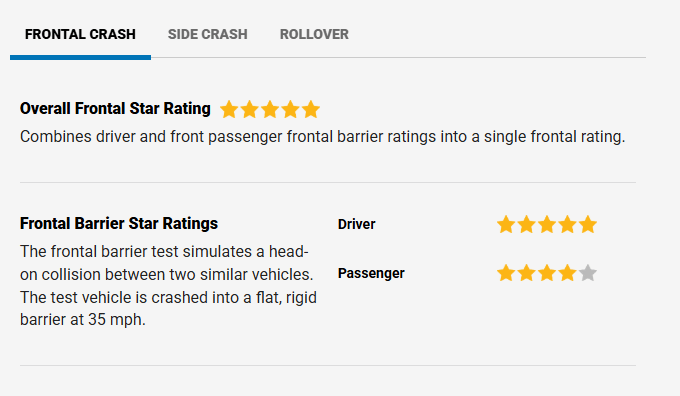Select the Frontal Crash tab
The height and width of the screenshot is (396, 680).
pos(80,34)
